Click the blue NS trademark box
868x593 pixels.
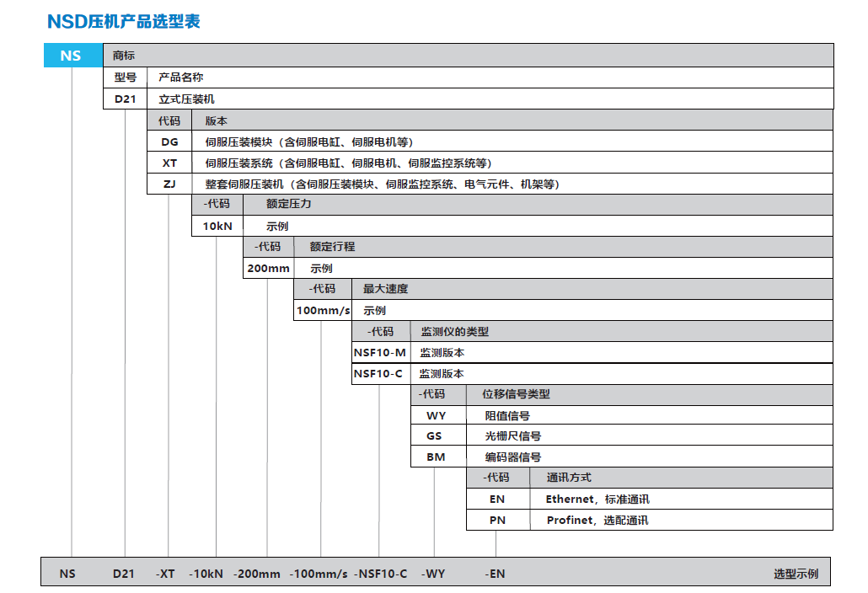pyautogui.click(x=71, y=56)
